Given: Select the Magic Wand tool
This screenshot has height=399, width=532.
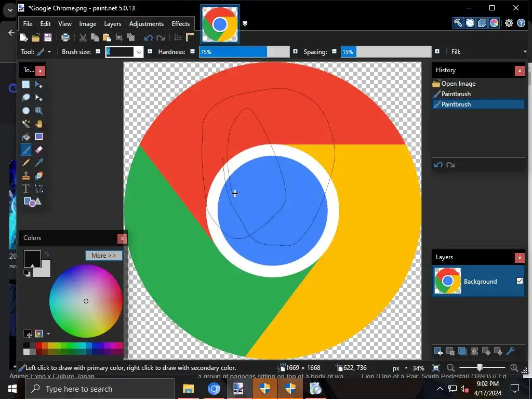Looking at the screenshot, I should [x=26, y=124].
